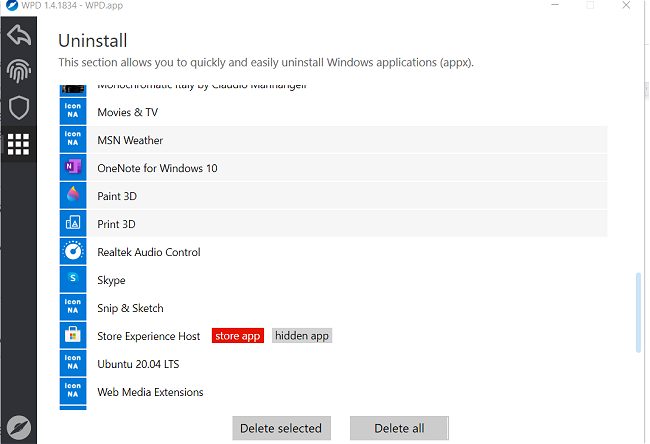650x444 pixels.
Task: Click the Delete selected button
Action: pos(281,428)
